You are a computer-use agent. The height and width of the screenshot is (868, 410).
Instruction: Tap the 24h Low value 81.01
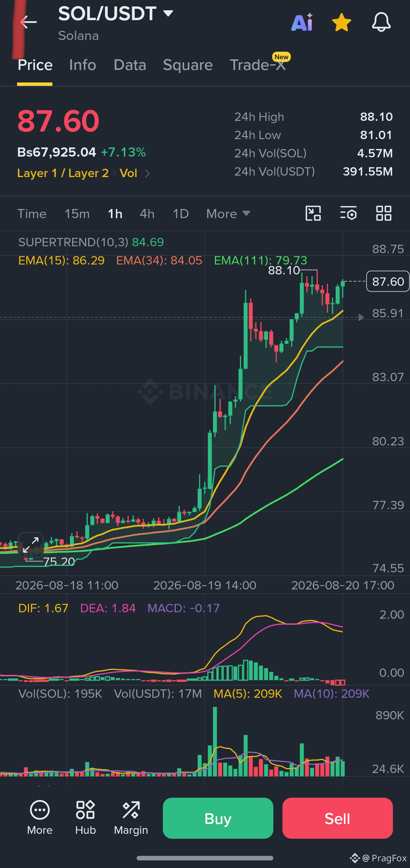[x=376, y=135]
